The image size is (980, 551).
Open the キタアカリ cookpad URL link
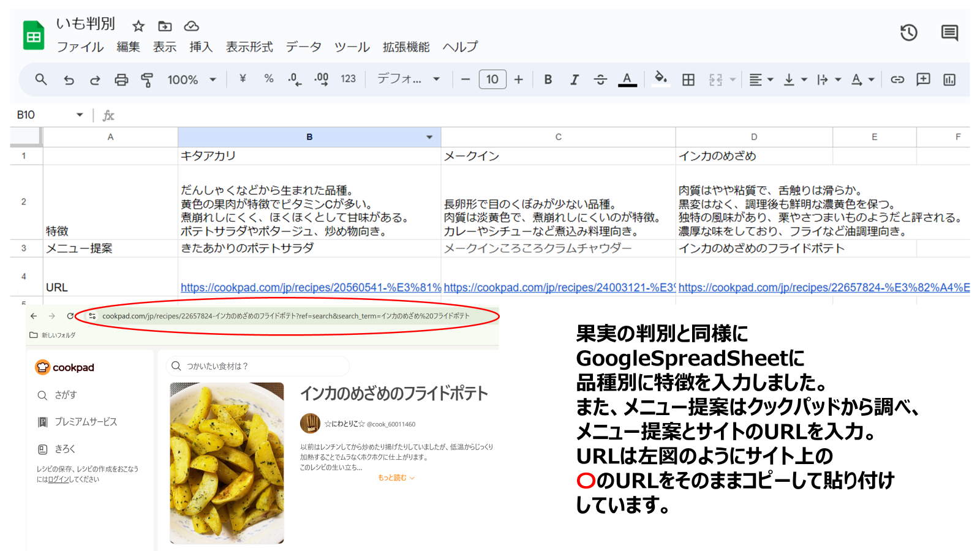coord(311,287)
